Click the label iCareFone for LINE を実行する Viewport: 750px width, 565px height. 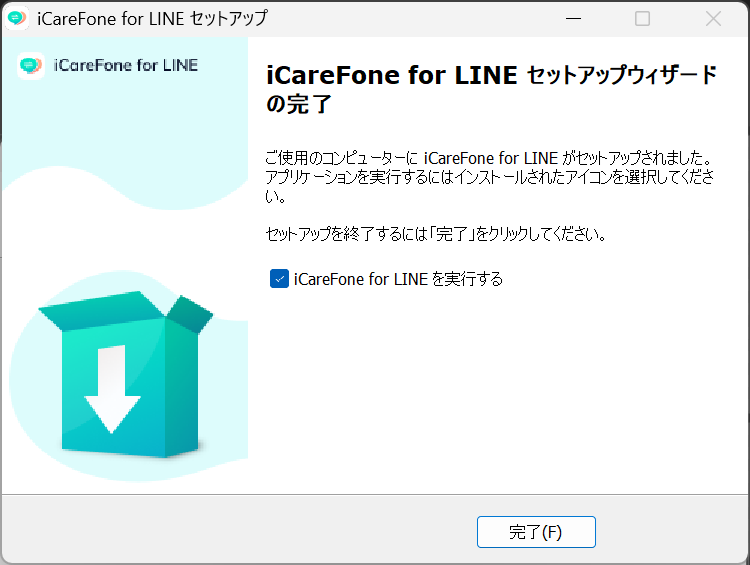click(398, 279)
